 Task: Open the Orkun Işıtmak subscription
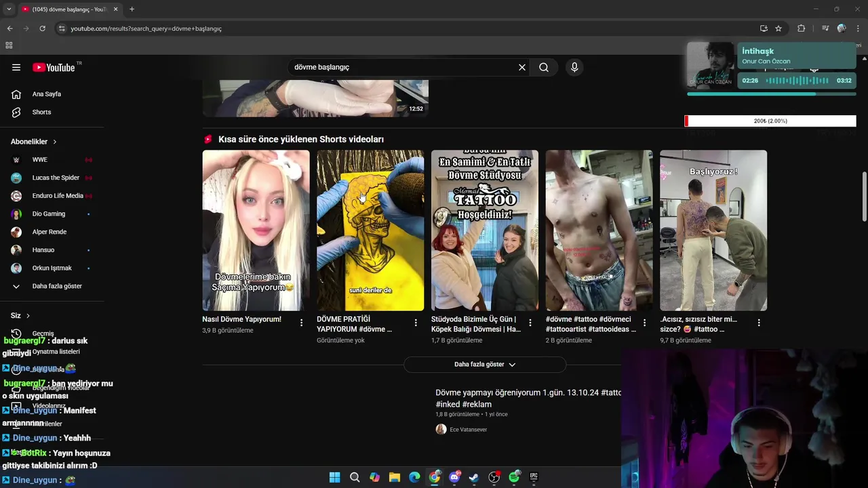pyautogui.click(x=52, y=268)
